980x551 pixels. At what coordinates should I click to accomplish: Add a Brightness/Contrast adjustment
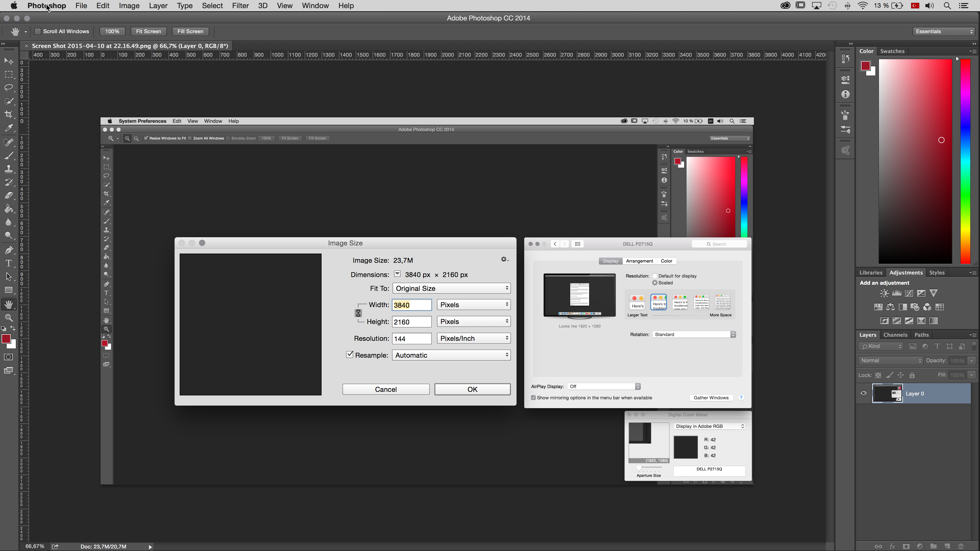(x=884, y=293)
